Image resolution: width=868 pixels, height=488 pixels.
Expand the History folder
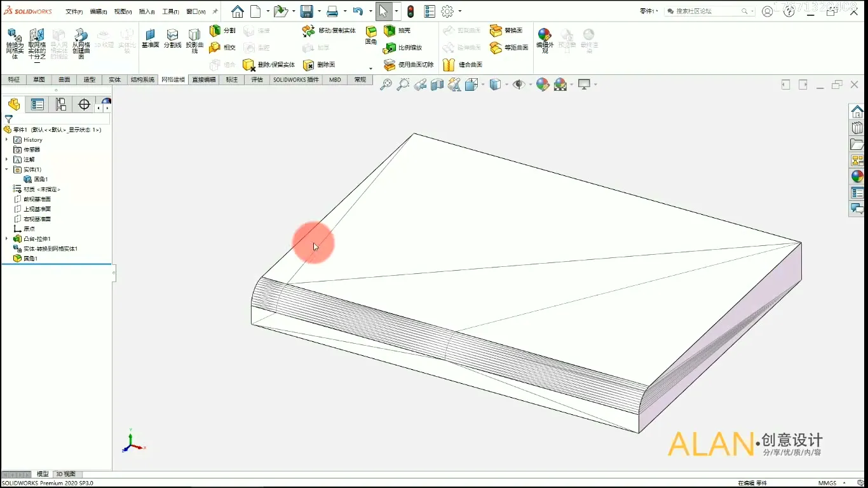tap(6, 139)
